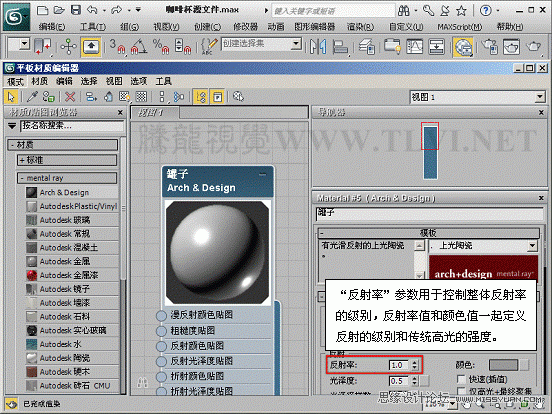Open the Curve Editor icon
The image size is (552, 414).
point(415,46)
